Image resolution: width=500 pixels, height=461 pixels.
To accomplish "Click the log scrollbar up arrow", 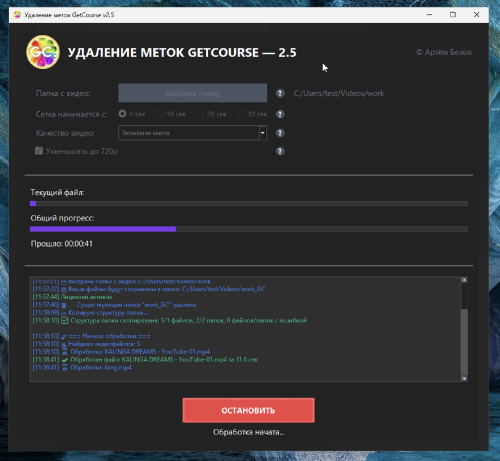I will (464, 280).
